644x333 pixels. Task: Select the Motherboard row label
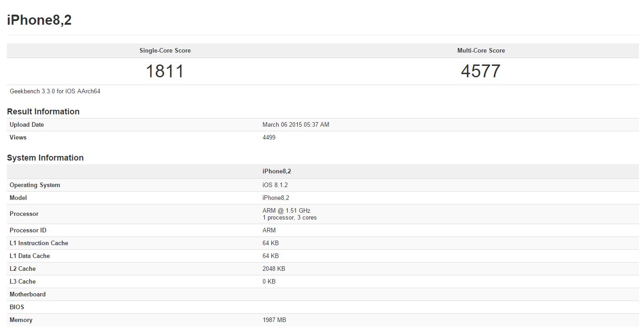click(27, 295)
